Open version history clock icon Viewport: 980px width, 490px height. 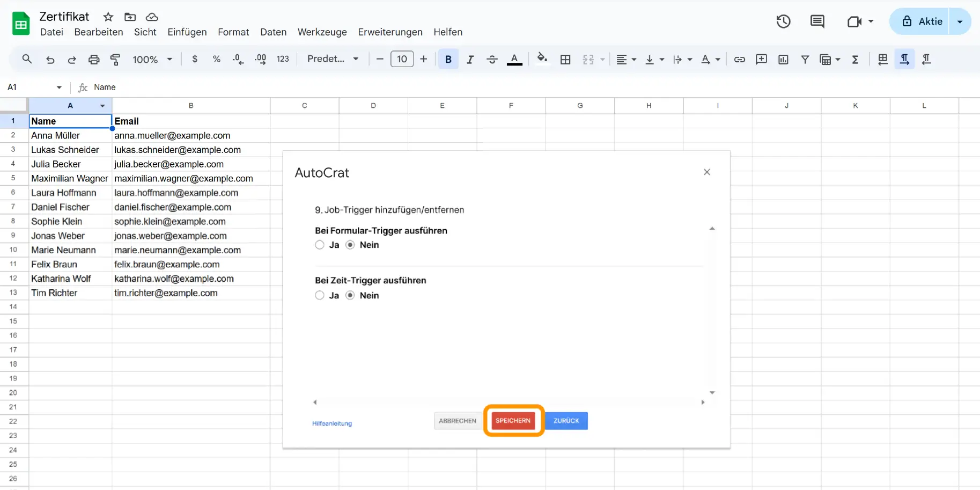(784, 21)
